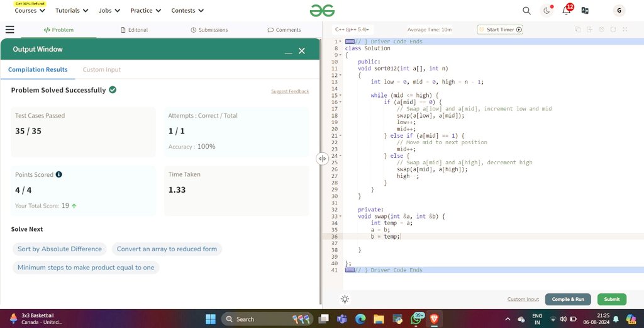Click the Suggest Feedback link
Image resolution: width=644 pixels, height=328 pixels.
[290, 91]
